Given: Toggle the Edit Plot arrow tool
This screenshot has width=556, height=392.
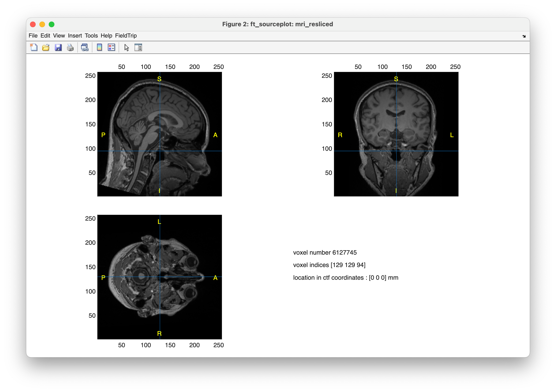Looking at the screenshot, I should pyautogui.click(x=126, y=48).
